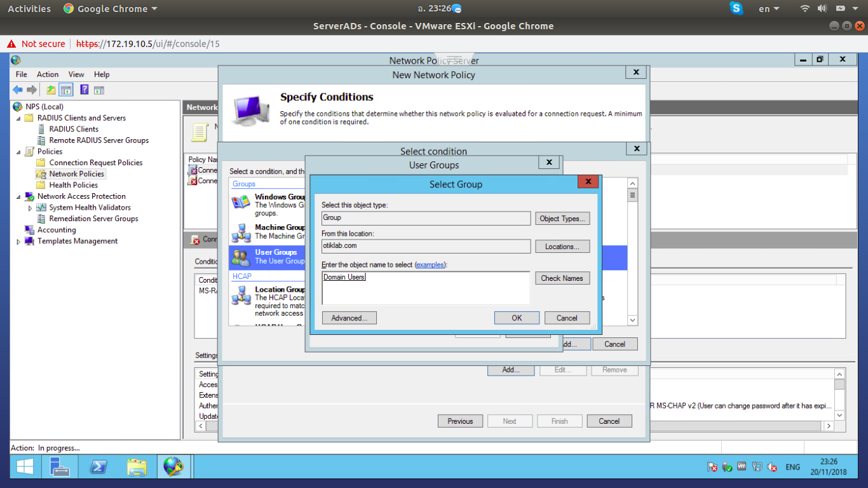Select the NPS (Local) root node

click(x=44, y=107)
